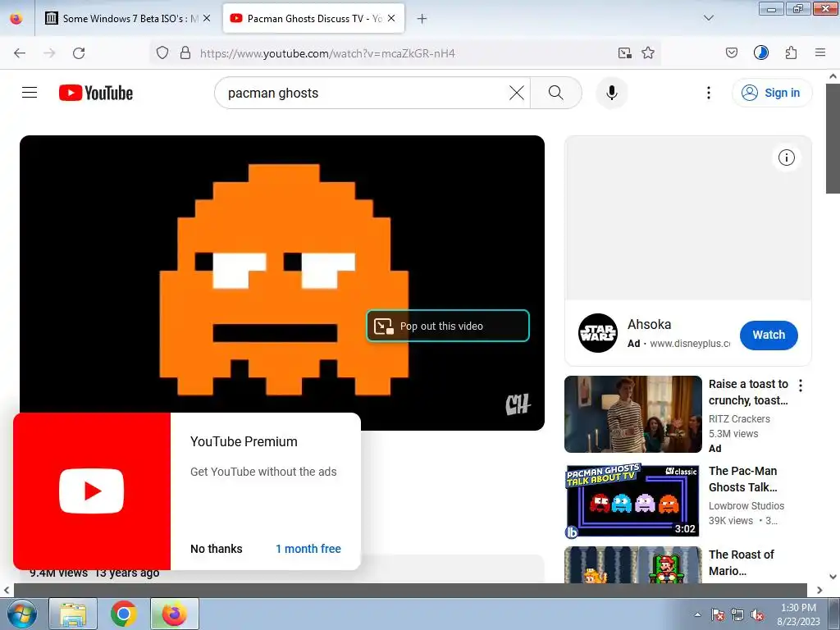Click horizontal scrollbar right arrow

(819, 590)
